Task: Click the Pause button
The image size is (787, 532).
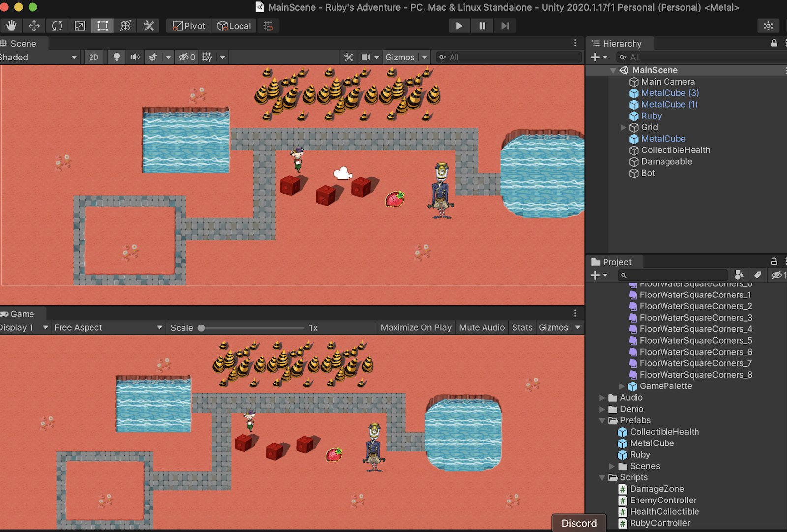Action: click(482, 26)
